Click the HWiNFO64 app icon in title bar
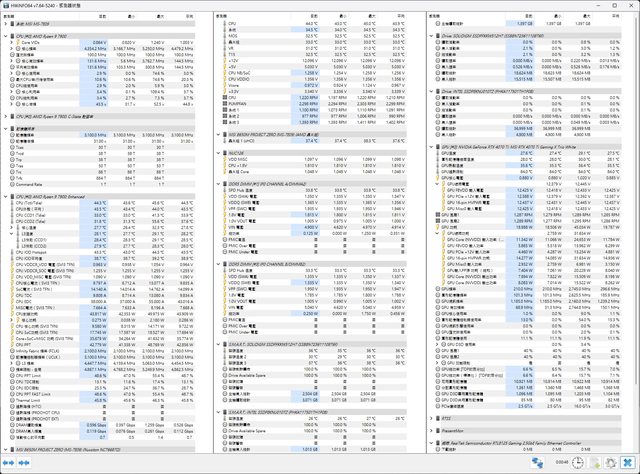 point(5,4)
